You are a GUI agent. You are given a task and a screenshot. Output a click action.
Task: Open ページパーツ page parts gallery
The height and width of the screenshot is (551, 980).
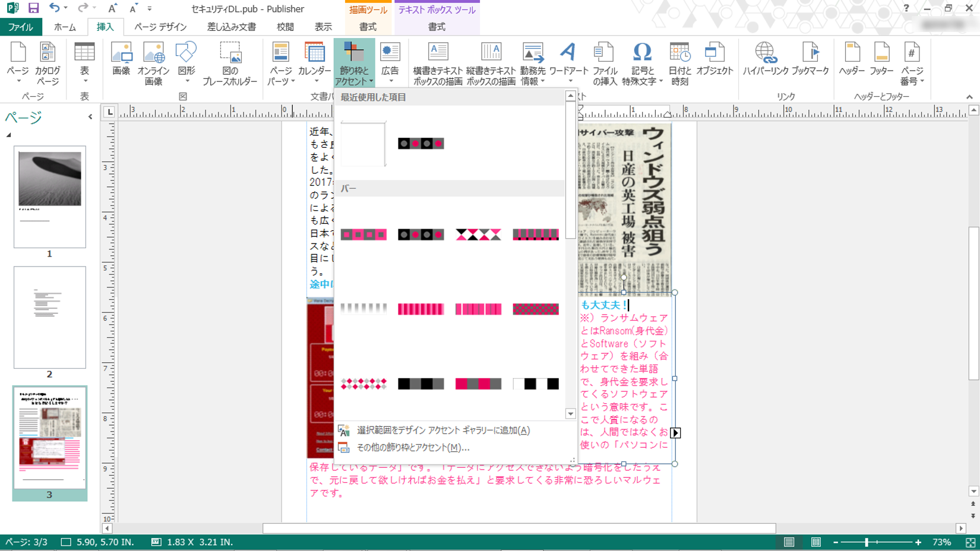(281, 64)
